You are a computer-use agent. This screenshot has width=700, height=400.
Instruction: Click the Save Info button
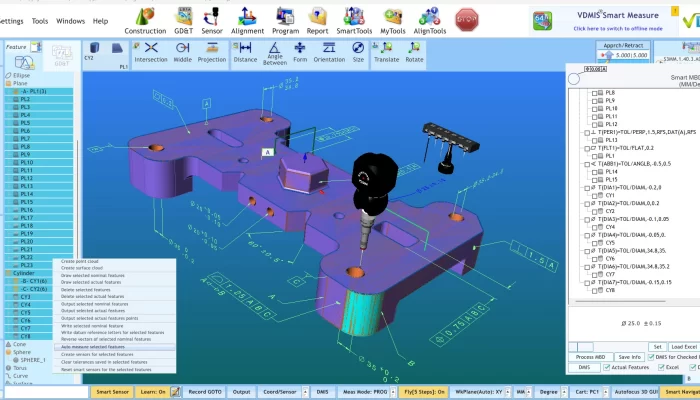pos(629,357)
